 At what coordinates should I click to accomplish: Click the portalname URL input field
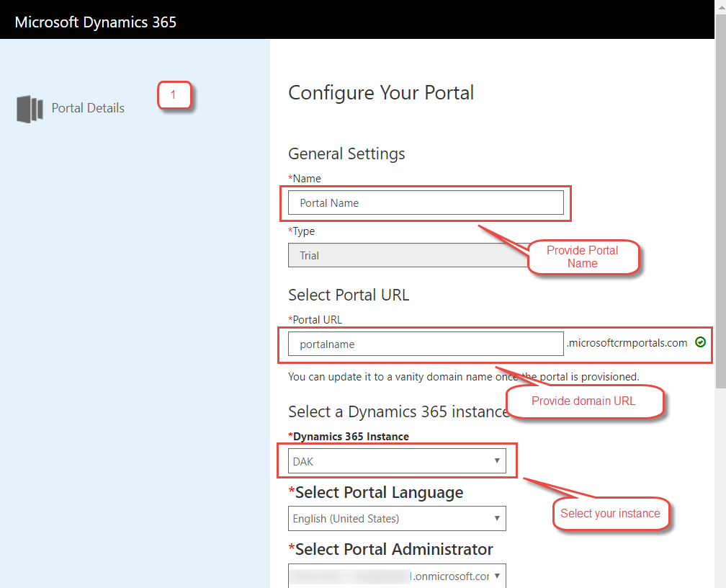coord(426,344)
